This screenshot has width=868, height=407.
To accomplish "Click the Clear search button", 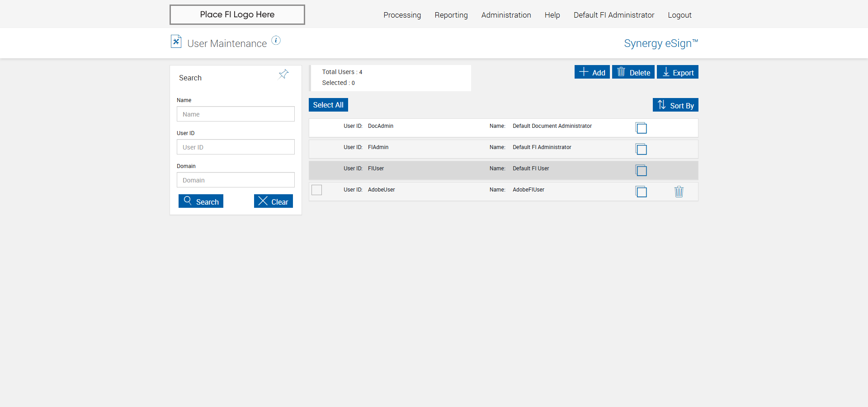I will pyautogui.click(x=273, y=201).
